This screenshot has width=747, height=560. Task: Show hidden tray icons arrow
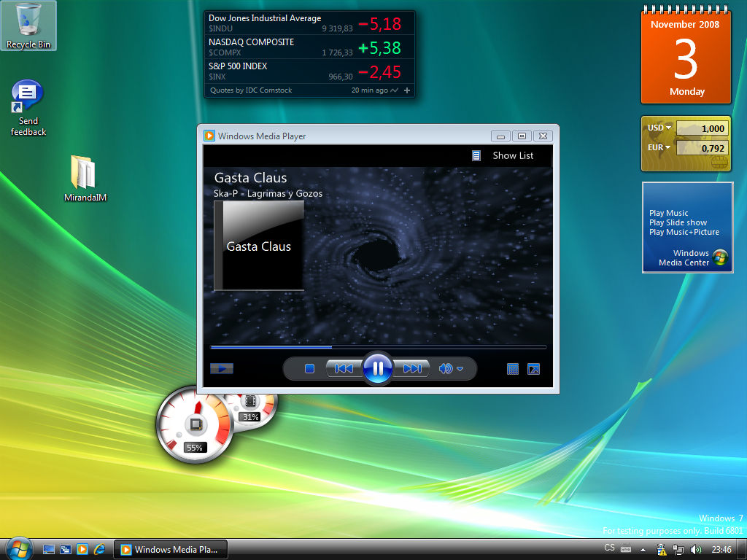pyautogui.click(x=643, y=550)
